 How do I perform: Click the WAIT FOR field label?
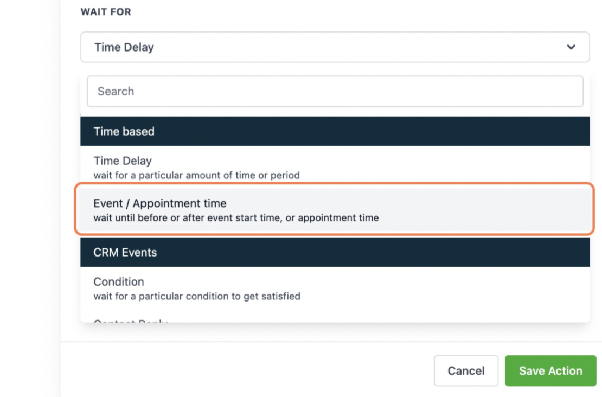pyautogui.click(x=106, y=12)
